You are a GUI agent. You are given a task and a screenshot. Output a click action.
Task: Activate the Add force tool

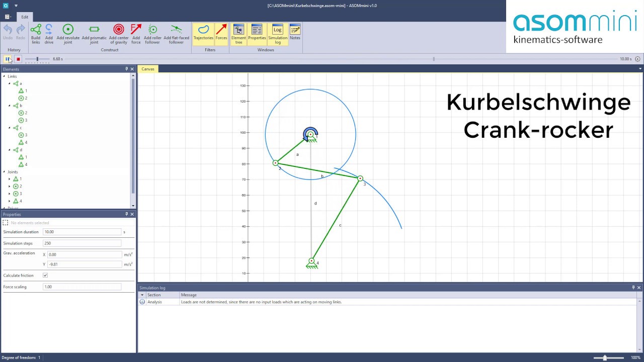(136, 34)
